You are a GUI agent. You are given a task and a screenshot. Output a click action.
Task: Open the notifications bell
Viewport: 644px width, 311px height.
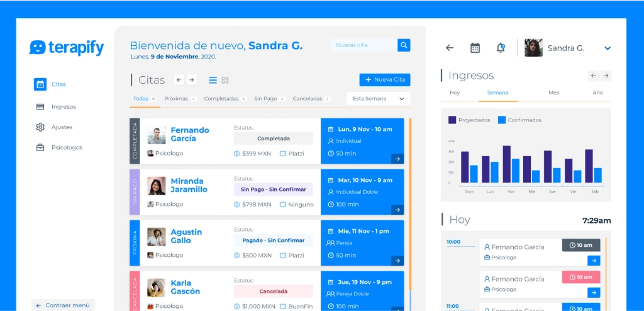click(x=501, y=48)
